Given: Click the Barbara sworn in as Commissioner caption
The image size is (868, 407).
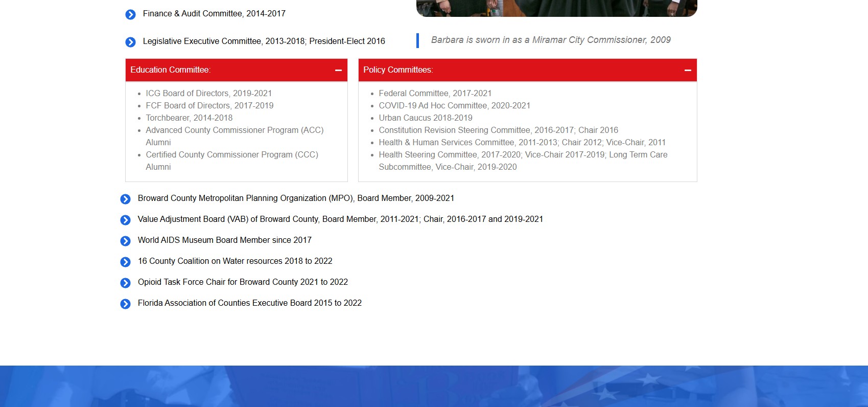Looking at the screenshot, I should [x=551, y=40].
